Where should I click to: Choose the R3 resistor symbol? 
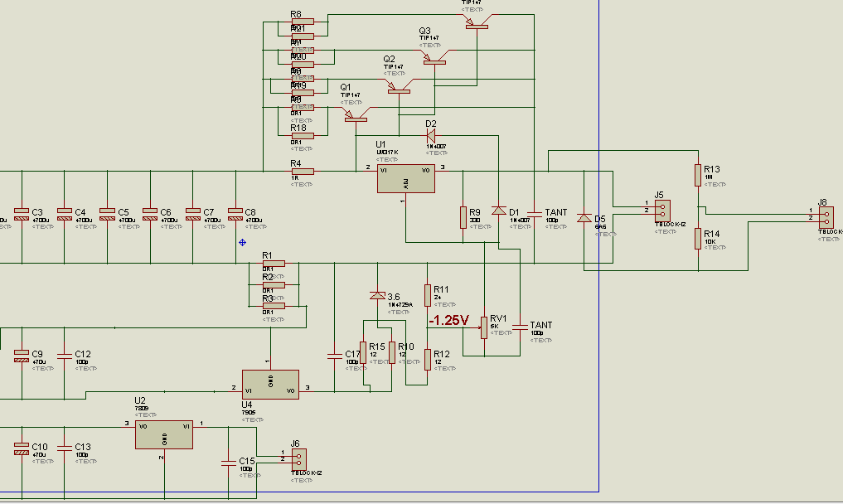(x=274, y=306)
